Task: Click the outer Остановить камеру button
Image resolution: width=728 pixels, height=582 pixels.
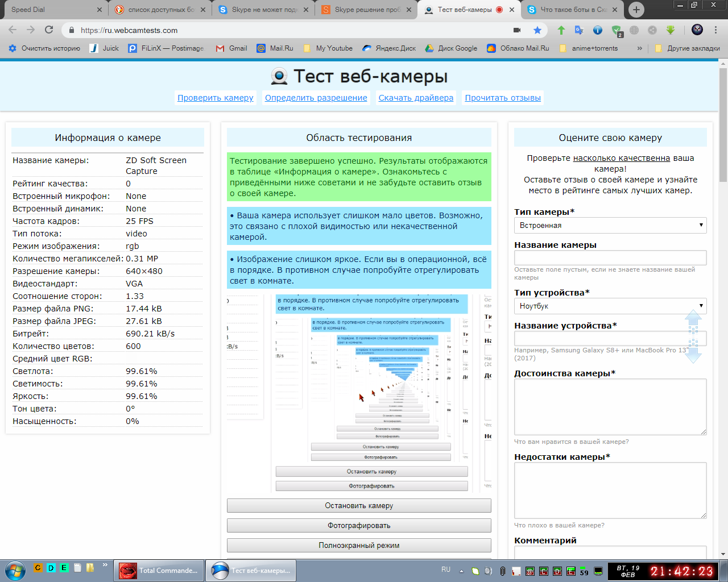Action: [x=359, y=506]
